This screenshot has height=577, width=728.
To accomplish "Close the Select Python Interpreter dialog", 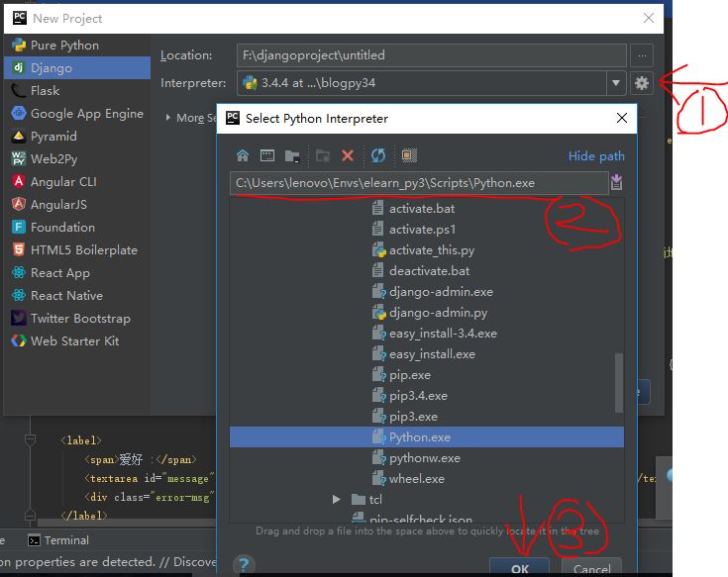I will pos(622,118).
